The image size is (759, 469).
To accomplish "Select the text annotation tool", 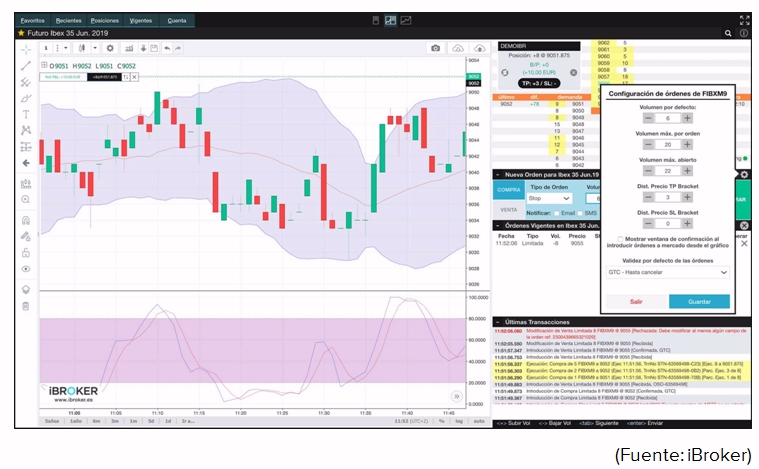I will coord(26,114).
